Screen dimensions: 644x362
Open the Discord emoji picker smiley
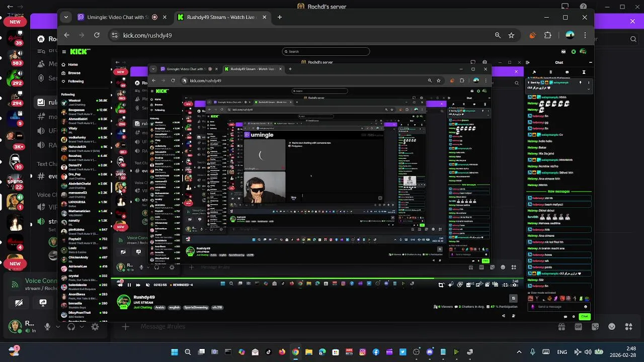point(612,326)
